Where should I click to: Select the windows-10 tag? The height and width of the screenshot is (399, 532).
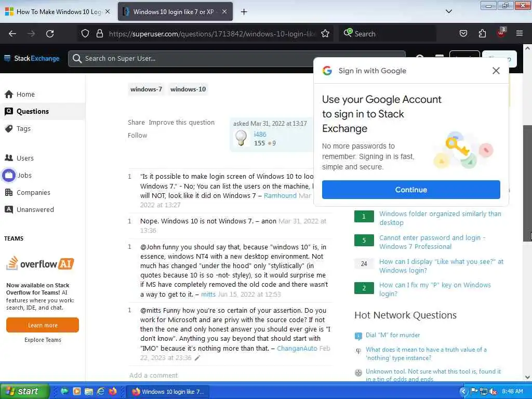coord(188,89)
